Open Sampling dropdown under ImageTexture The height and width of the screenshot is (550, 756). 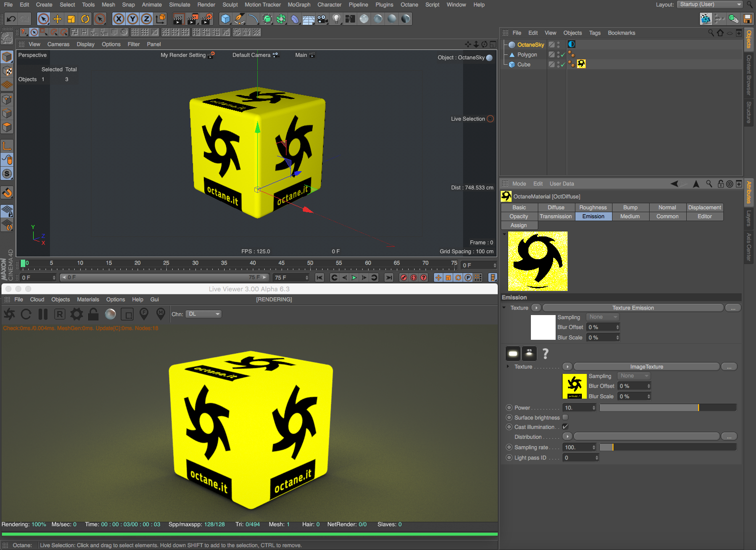point(634,376)
